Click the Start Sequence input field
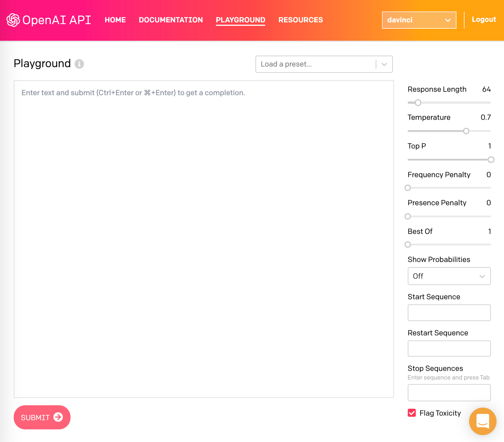This screenshot has width=504, height=442. point(449,312)
